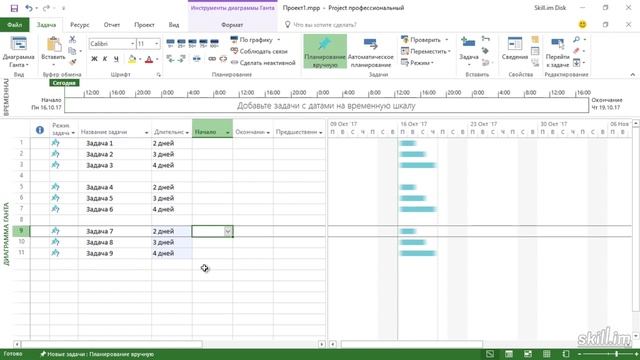
Task: Open the Файл tab
Action: [14, 25]
